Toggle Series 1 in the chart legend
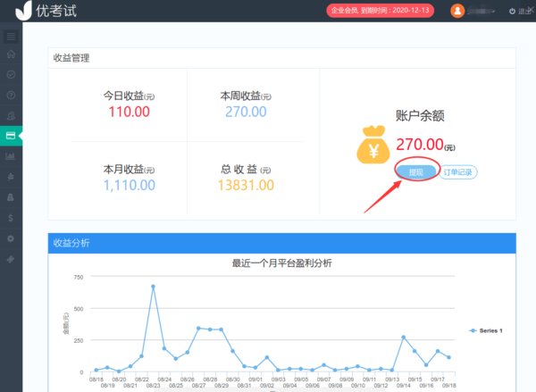This screenshot has width=536, height=392. (x=486, y=330)
